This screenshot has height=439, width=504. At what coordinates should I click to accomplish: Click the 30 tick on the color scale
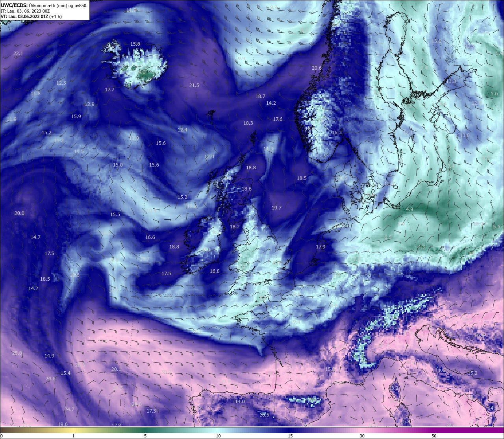coord(362,436)
